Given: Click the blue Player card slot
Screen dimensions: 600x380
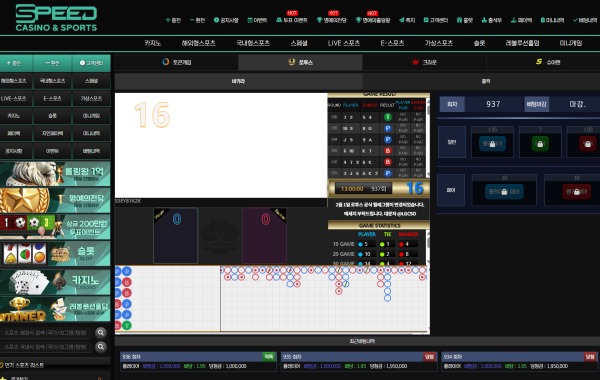Looking at the screenshot, I should [176, 236].
